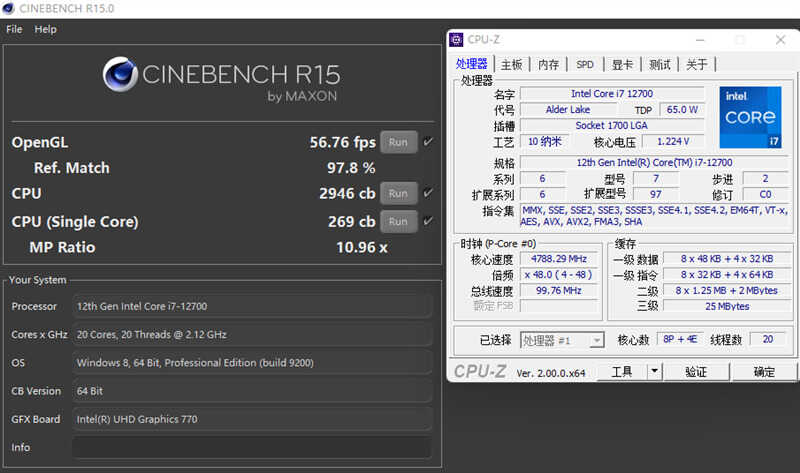This screenshot has width=800, height=473.
Task: Click the CPU-Z title bar chip icon
Action: 456,39
